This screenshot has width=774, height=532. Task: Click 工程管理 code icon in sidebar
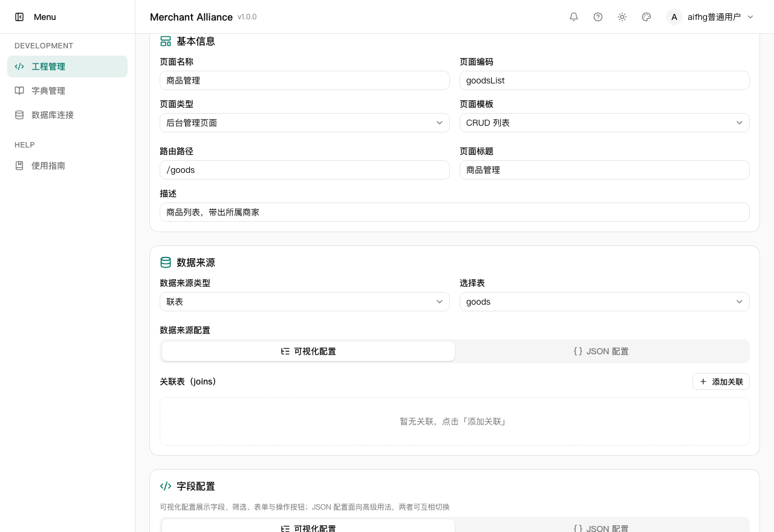point(19,66)
